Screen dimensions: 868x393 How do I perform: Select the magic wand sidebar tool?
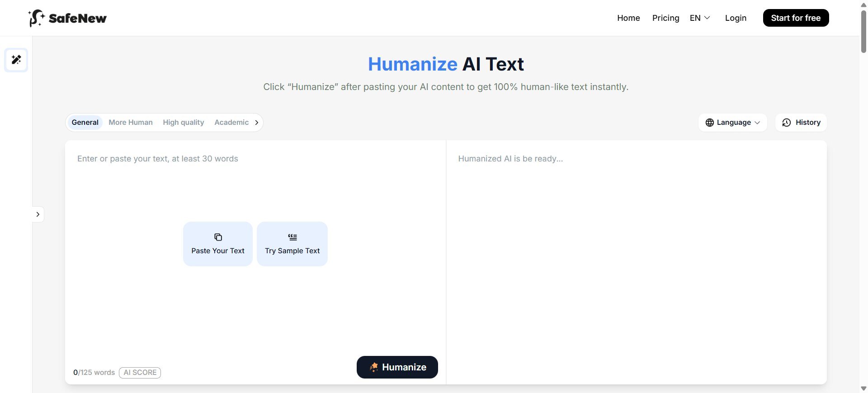(16, 60)
